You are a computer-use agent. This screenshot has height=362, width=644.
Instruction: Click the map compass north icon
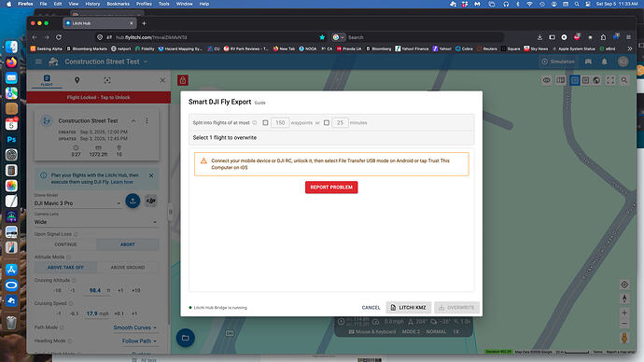pos(624,299)
